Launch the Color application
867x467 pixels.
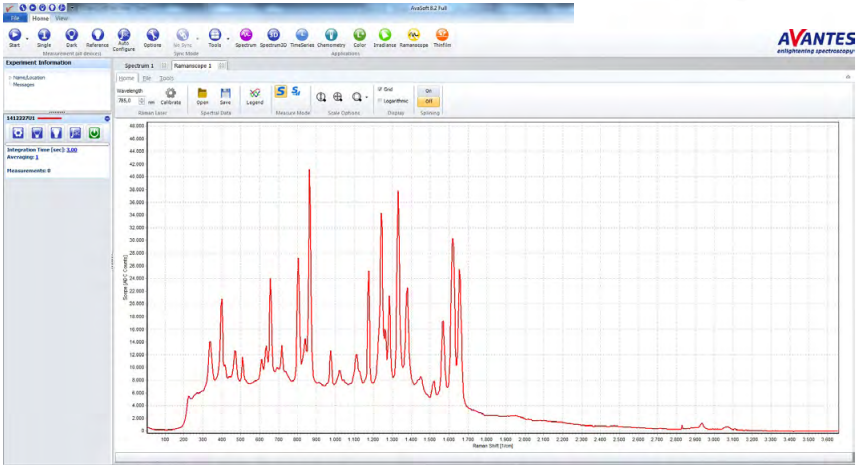359,38
